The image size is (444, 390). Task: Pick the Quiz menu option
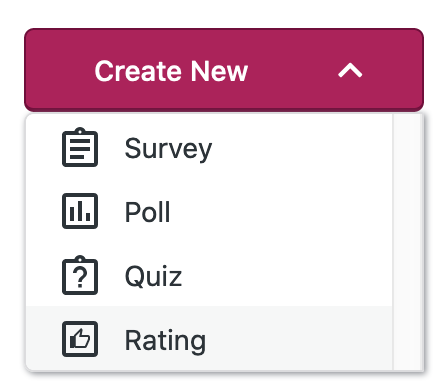coord(209,276)
